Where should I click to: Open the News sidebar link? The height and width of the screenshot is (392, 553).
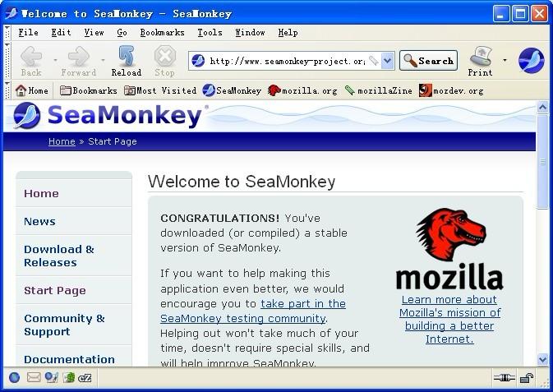(39, 222)
